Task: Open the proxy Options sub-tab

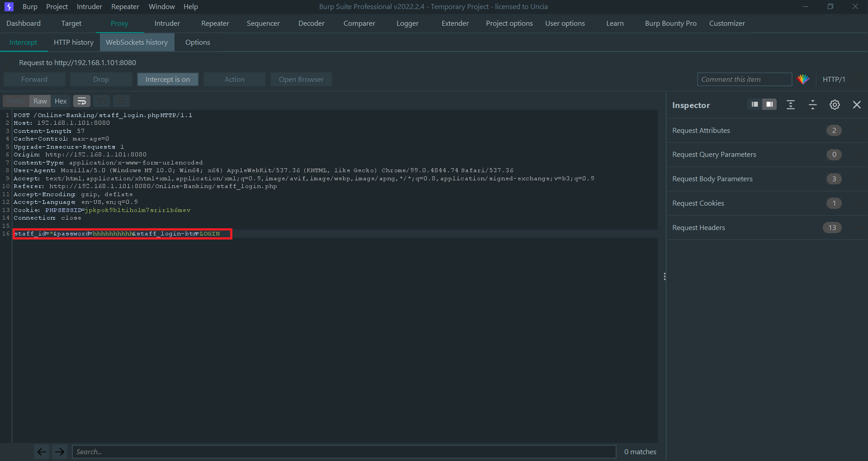Action: pyautogui.click(x=198, y=42)
